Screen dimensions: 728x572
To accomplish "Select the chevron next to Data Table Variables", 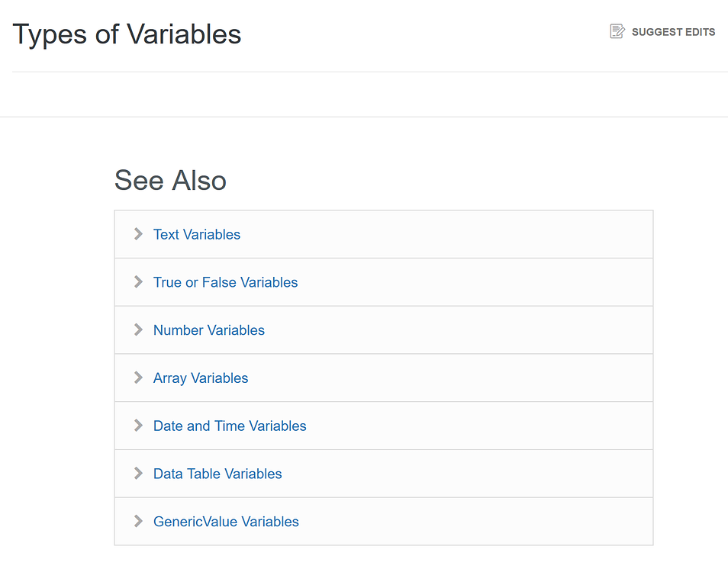I will coord(138,473).
